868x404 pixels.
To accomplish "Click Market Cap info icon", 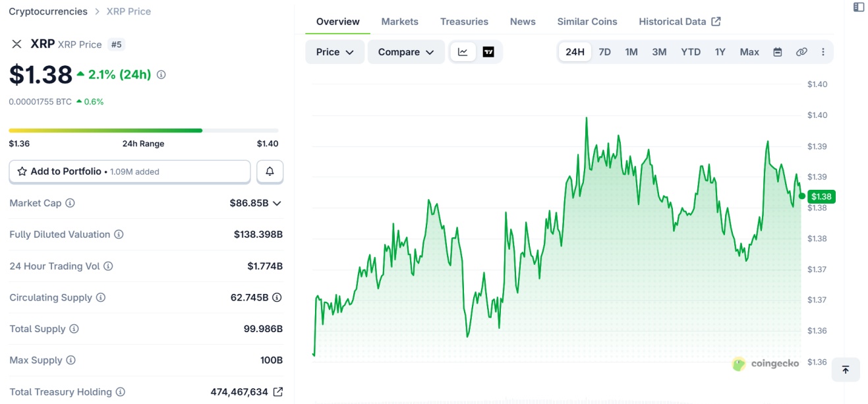I will pos(70,203).
